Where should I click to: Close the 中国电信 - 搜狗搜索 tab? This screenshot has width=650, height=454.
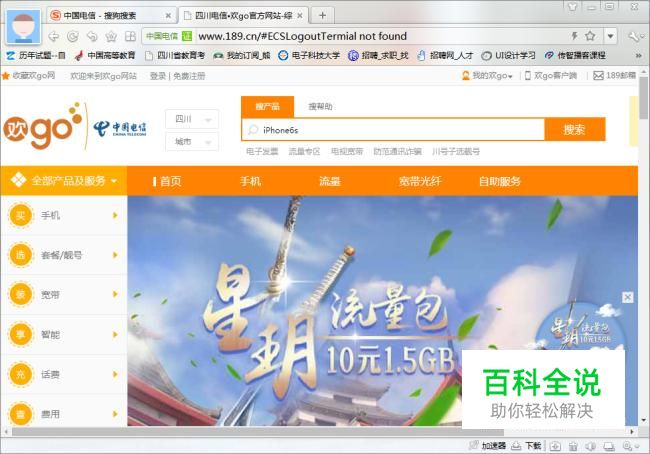tap(168, 16)
